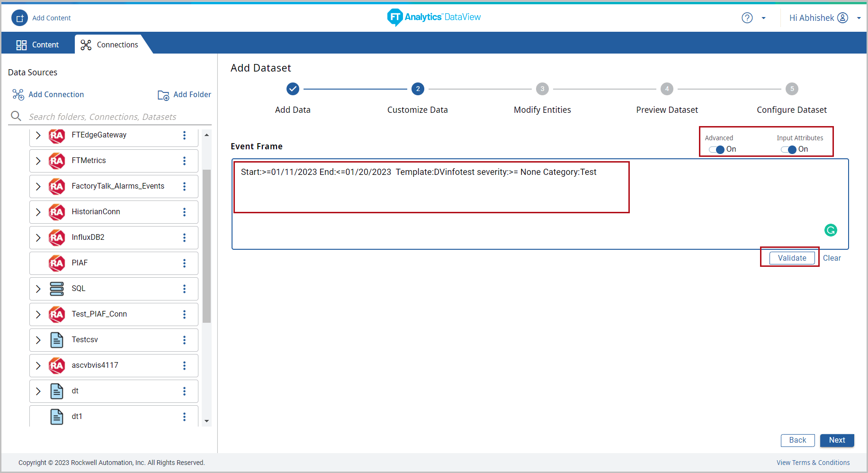Screen dimensions: 868x473
Task: Click step 3 Modify Entities circle
Action: click(x=542, y=89)
